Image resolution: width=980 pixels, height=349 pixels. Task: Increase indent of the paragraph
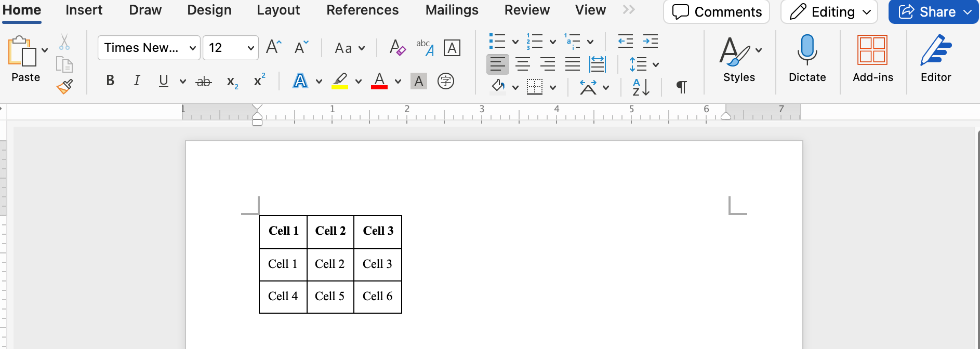pyautogui.click(x=651, y=41)
